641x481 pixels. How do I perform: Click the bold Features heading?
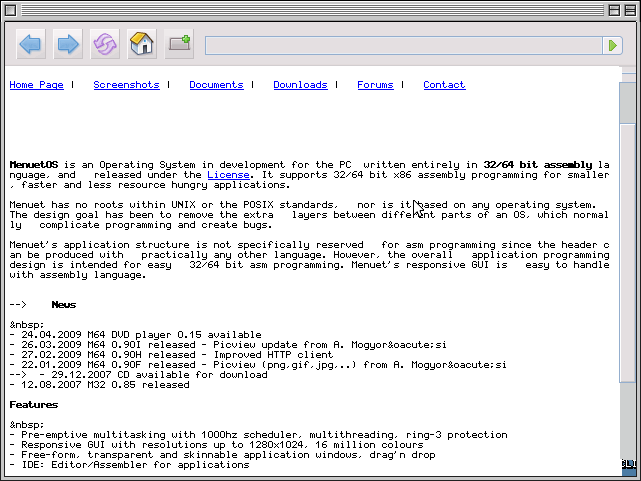click(x=34, y=405)
